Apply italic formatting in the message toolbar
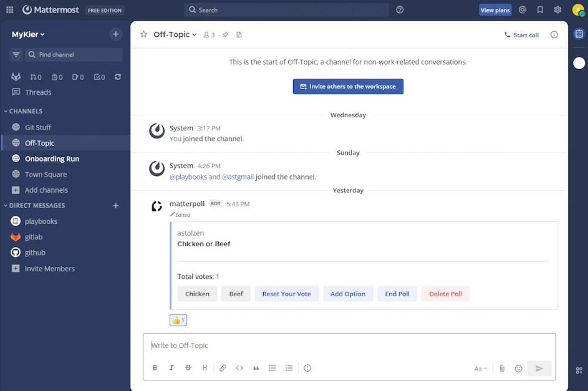Image resolution: width=588 pixels, height=391 pixels. [x=171, y=369]
